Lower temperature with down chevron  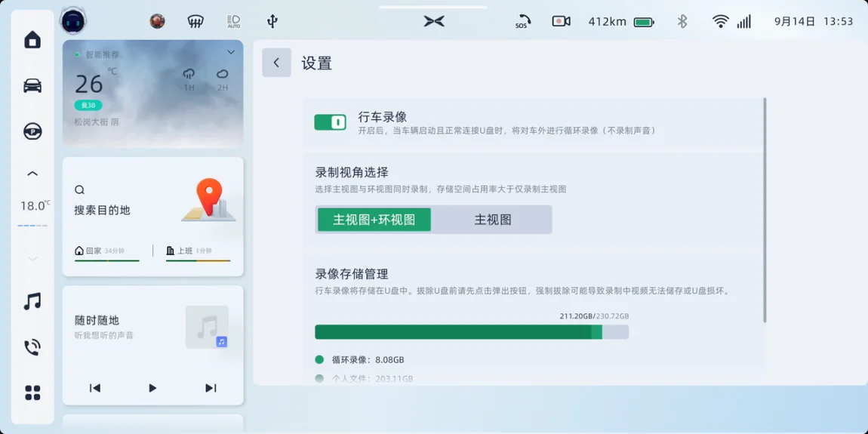point(32,259)
